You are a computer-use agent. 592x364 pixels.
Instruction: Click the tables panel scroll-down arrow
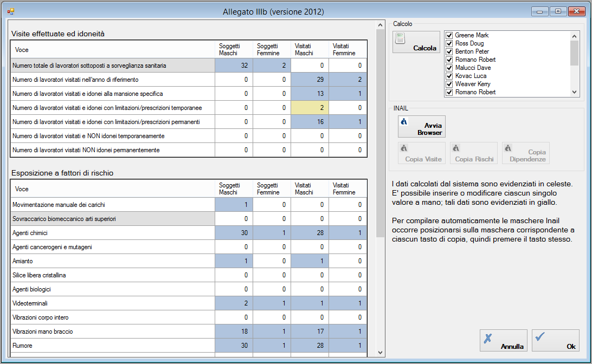pos(380,353)
